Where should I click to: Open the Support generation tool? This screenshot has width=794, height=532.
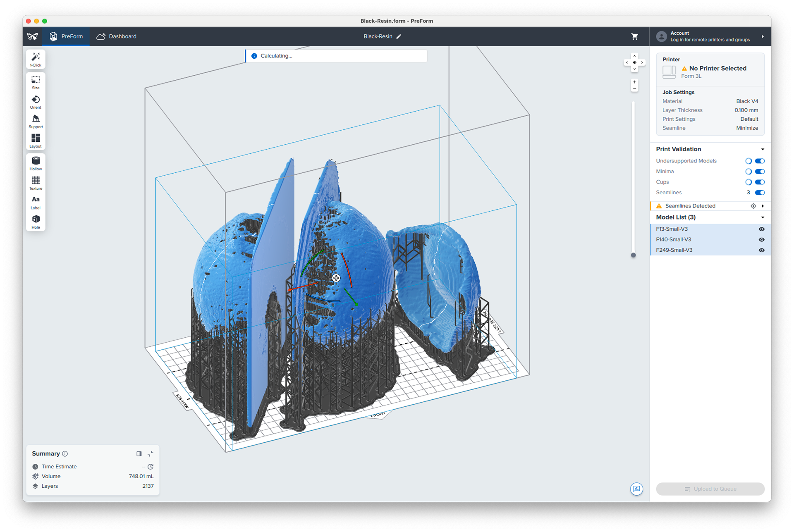(x=36, y=122)
